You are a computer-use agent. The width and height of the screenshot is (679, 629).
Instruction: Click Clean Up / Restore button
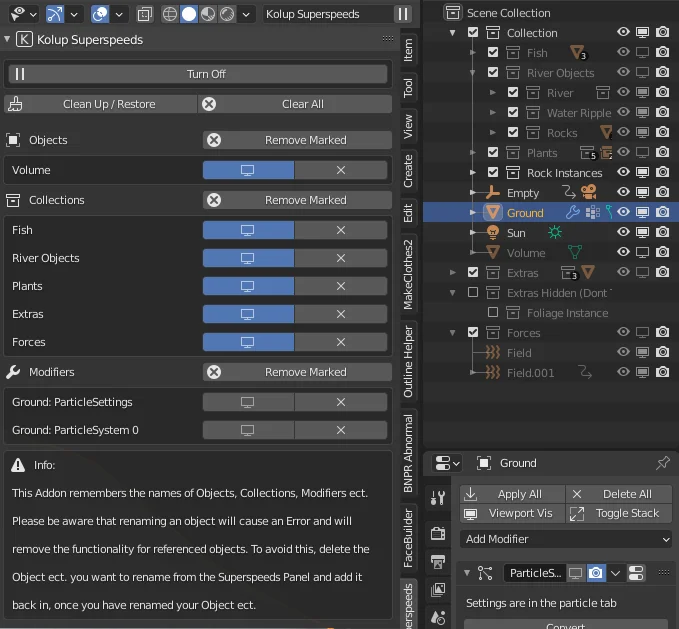tap(100, 104)
